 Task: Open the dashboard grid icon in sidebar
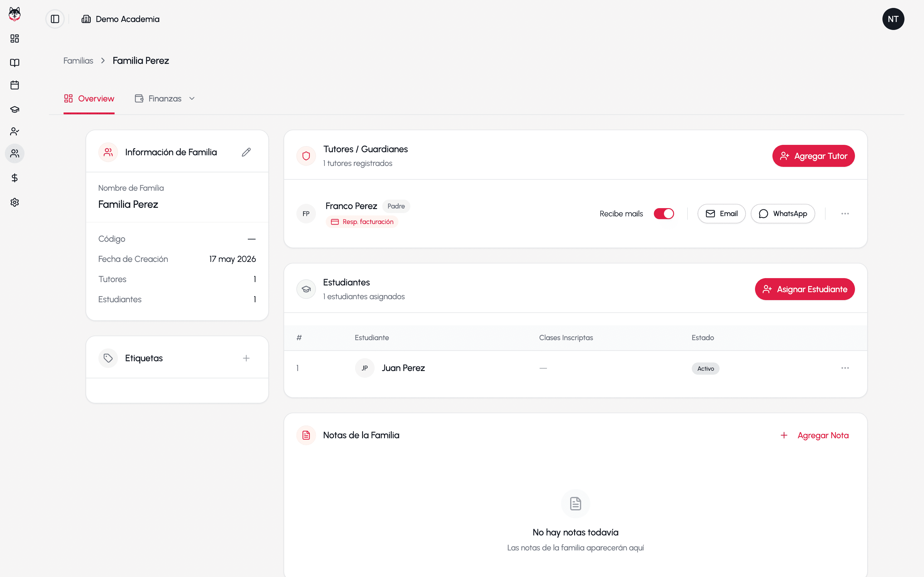[14, 39]
